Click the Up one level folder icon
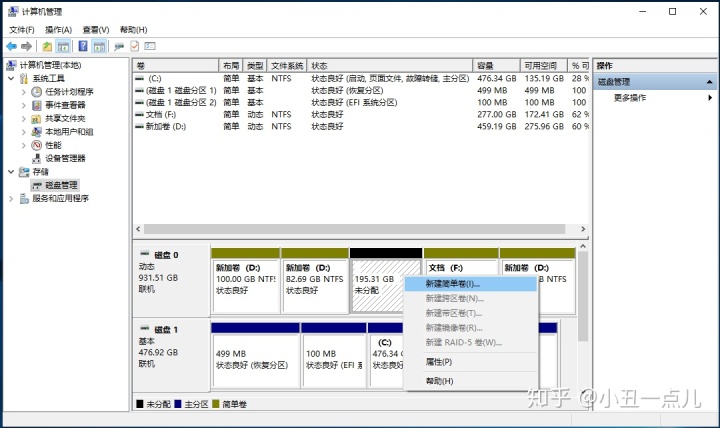 tap(47, 46)
